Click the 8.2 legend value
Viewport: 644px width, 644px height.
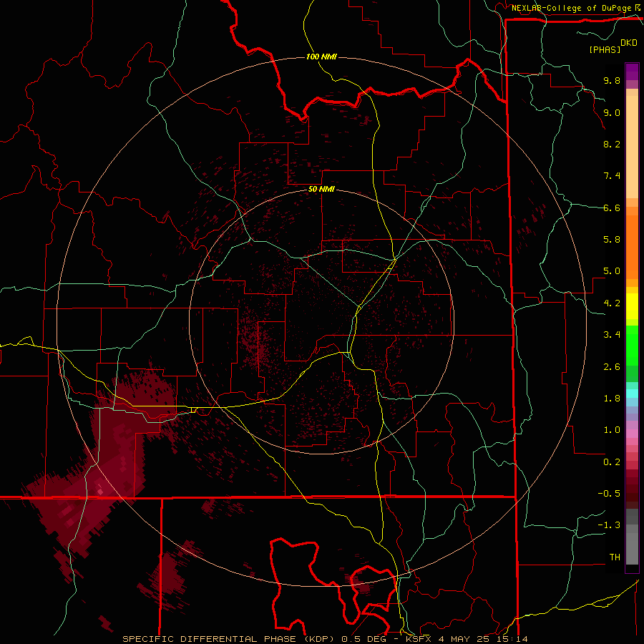(612, 144)
